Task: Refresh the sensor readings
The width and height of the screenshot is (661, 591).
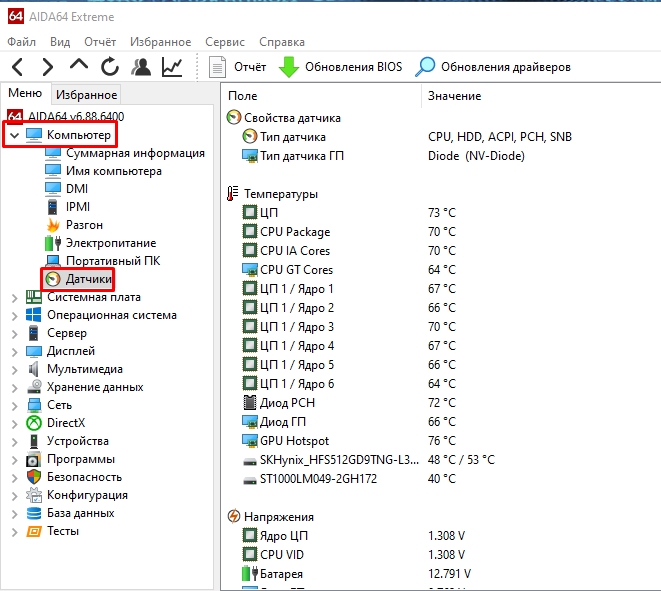Action: (x=110, y=67)
